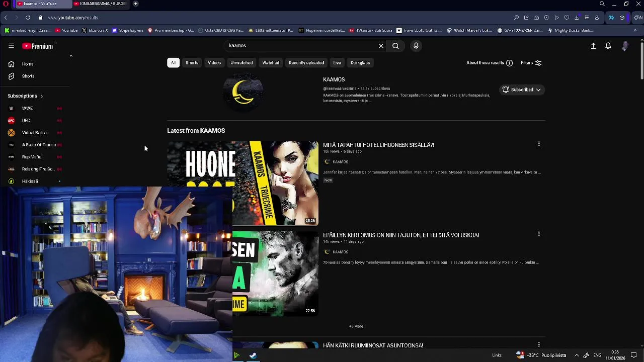Select the Live filter chip
644x362 pixels.
coord(337,63)
